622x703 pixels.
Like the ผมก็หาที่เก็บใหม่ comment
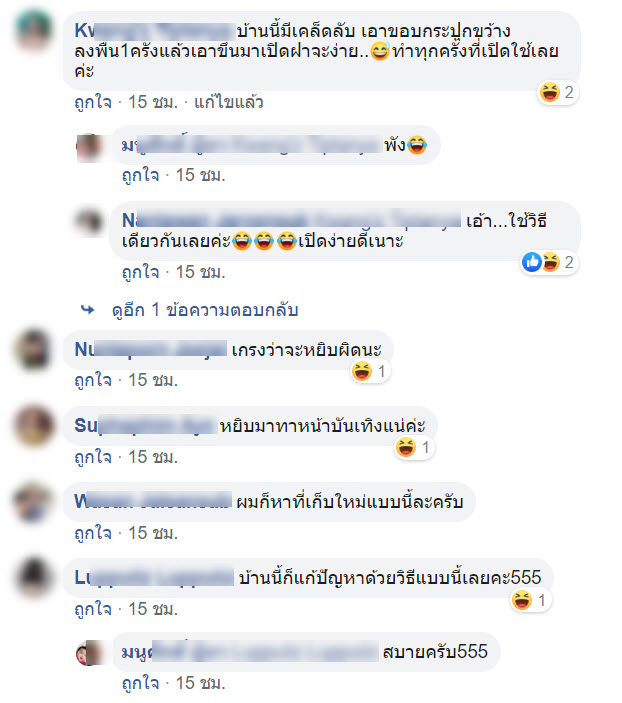click(93, 533)
